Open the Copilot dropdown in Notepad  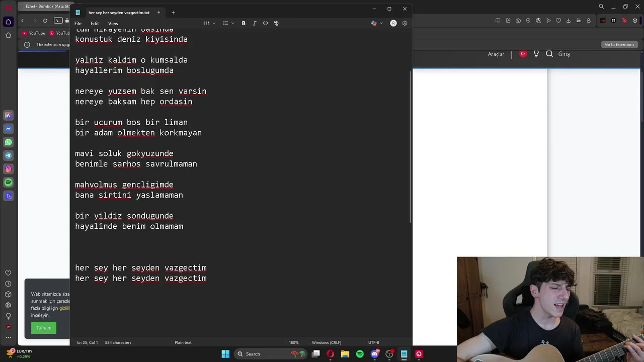[x=377, y=23]
